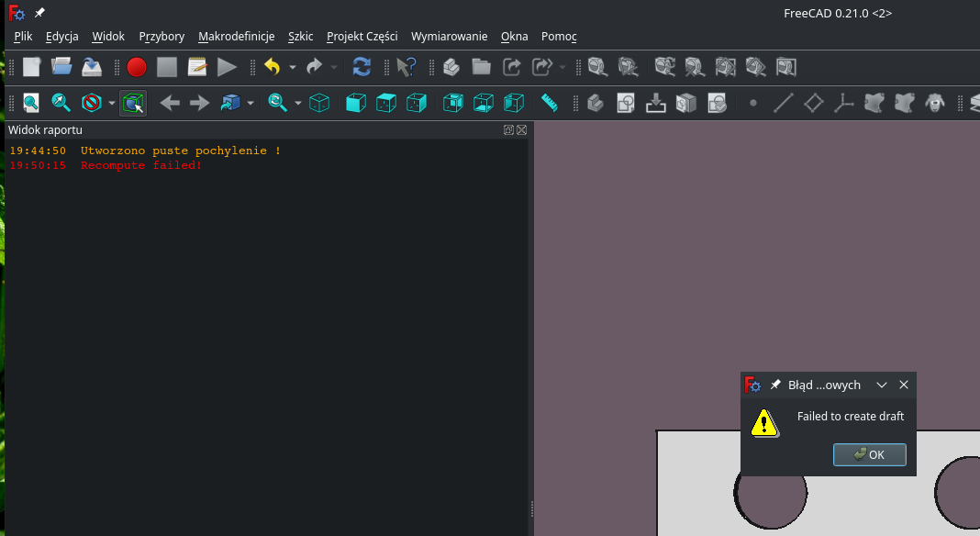Toggle the highlighted selection box mode
This screenshot has width=980, height=536.
tap(133, 103)
